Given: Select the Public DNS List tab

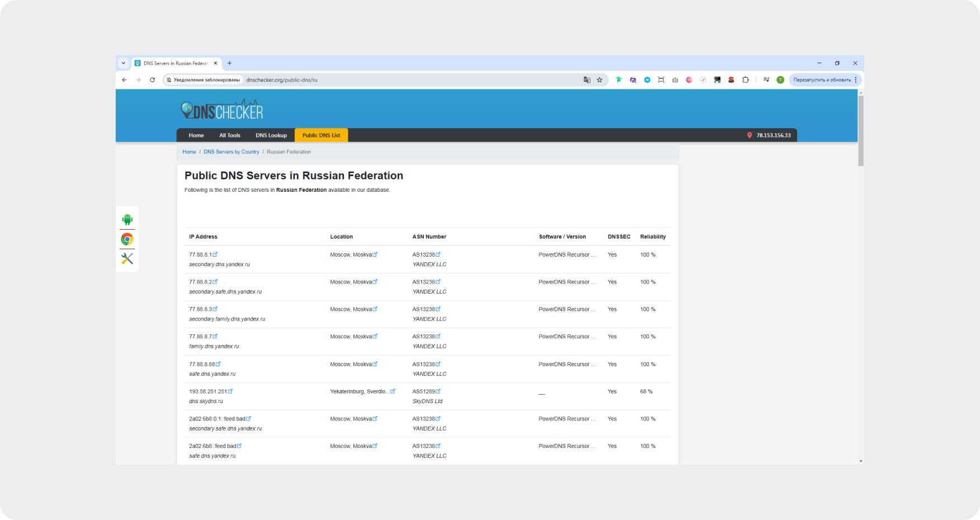Looking at the screenshot, I should coord(321,135).
